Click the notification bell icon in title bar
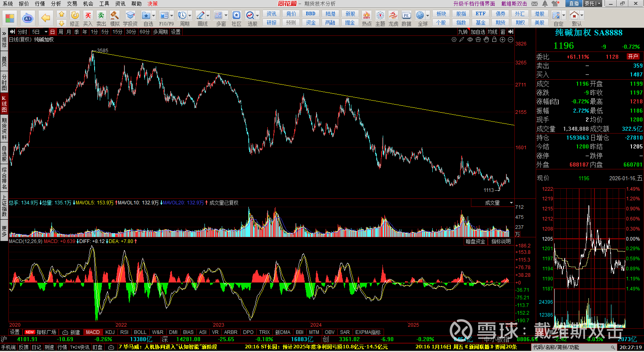Screen dimensions: 644x352 545,4
